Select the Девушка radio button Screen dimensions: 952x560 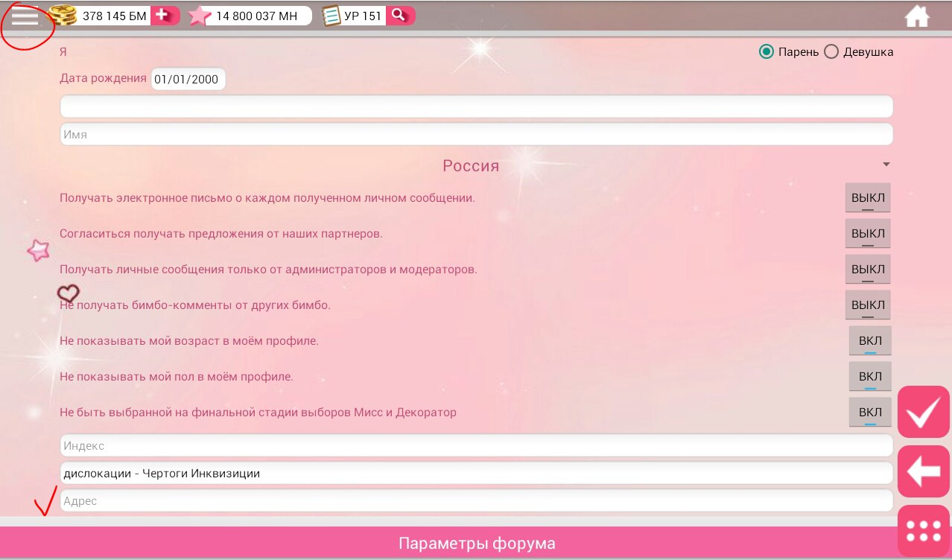831,51
